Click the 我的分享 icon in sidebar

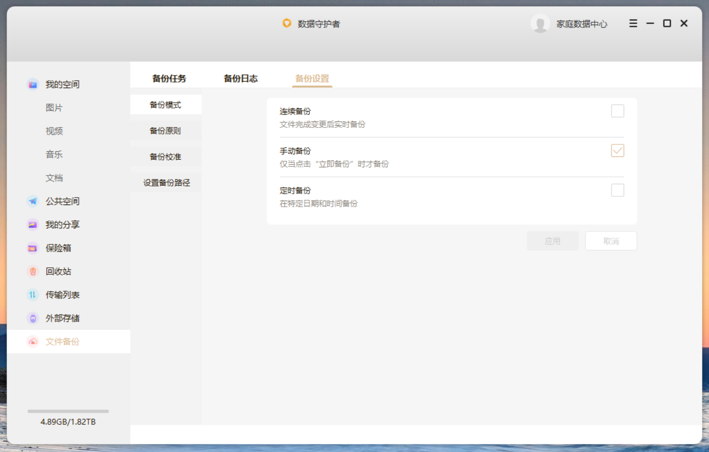(x=33, y=225)
